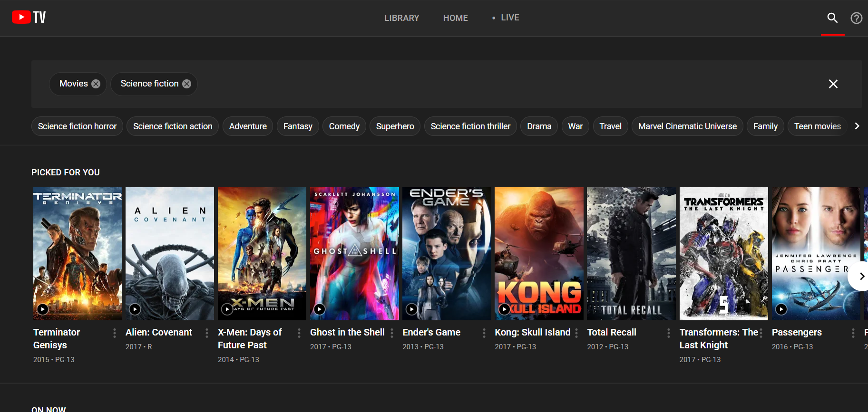Remove the Science fiction filter chip
Screen dimensions: 868x412
pos(187,84)
